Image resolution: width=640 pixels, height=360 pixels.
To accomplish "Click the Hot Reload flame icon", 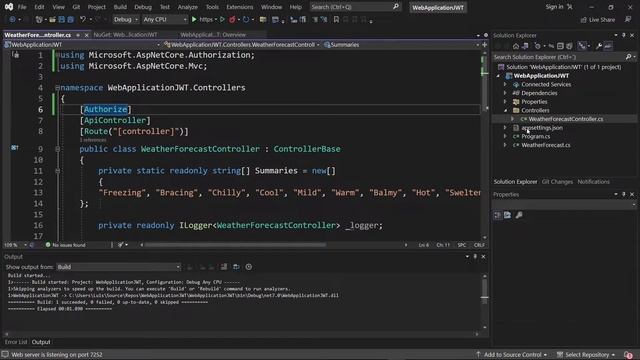I will point(232,20).
